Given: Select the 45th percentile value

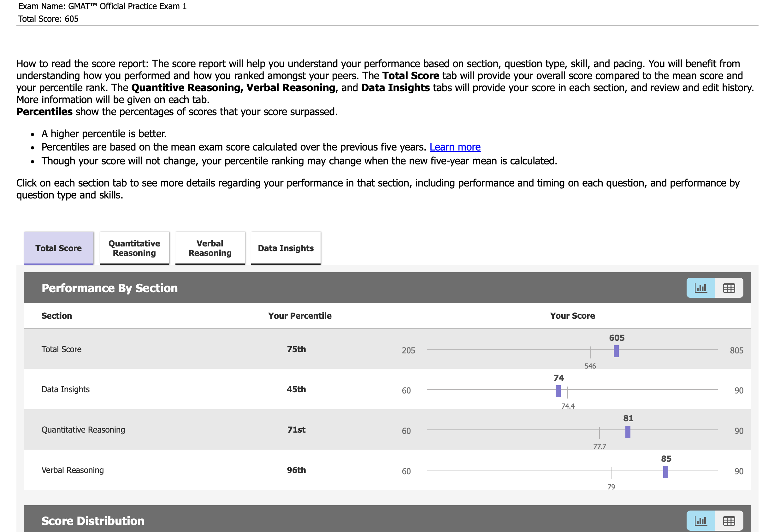Looking at the screenshot, I should 296,389.
